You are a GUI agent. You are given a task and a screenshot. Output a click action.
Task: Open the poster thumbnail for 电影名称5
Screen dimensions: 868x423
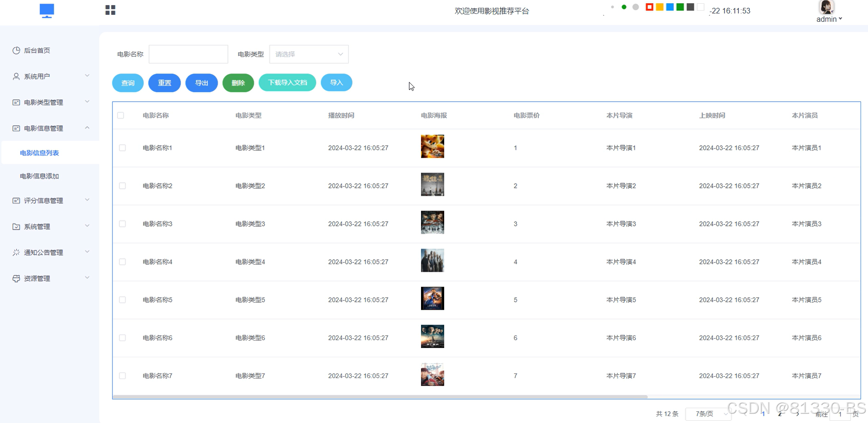432,298
